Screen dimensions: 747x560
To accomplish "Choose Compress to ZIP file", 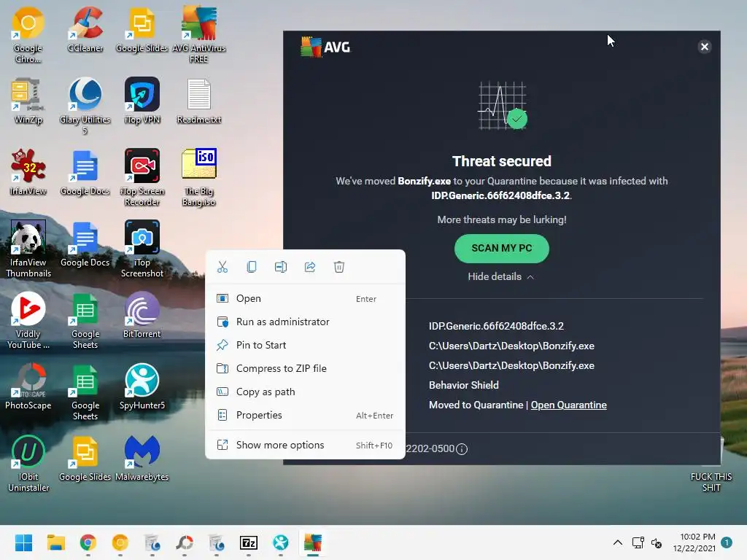I will pyautogui.click(x=305, y=368).
